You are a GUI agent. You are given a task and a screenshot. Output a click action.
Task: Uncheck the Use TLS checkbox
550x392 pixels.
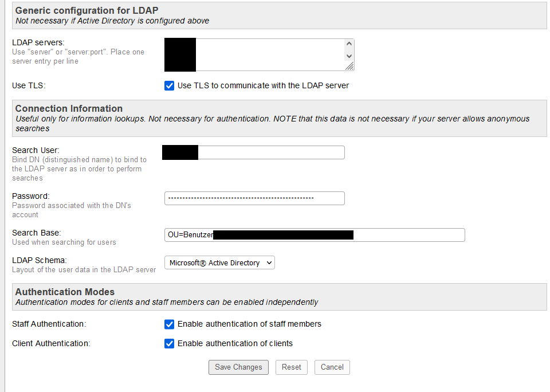[x=169, y=86]
